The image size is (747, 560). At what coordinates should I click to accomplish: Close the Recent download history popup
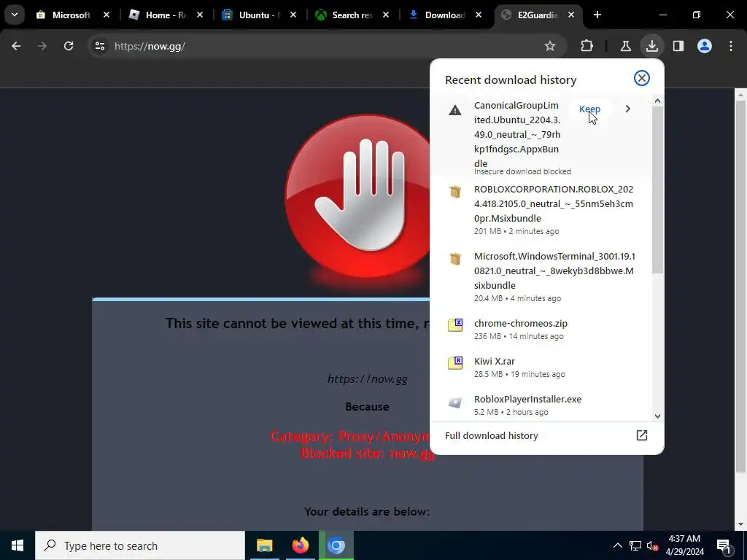point(642,78)
